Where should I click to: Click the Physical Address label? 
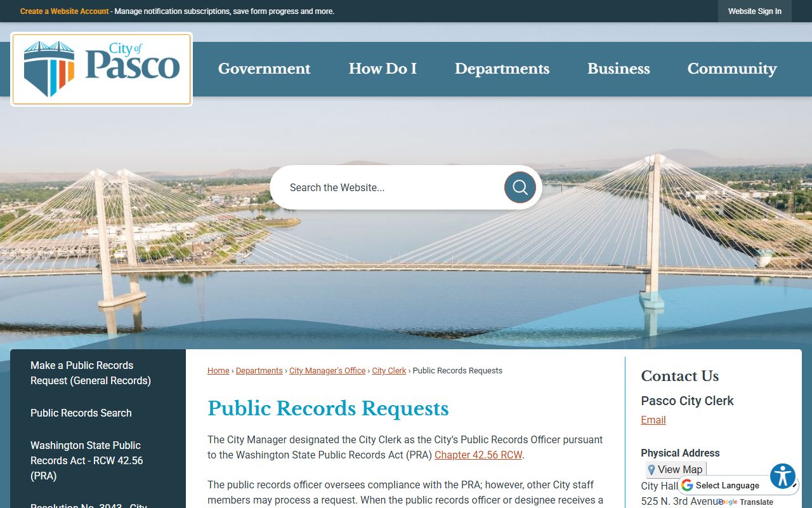680,453
